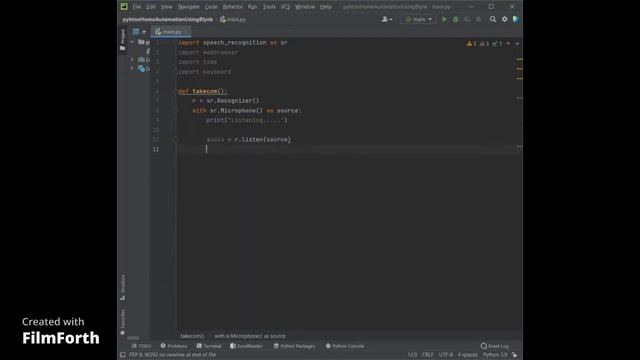This screenshot has width=640, height=360.
Task: Click the audio = r.listen(source) line
Action: click(249, 140)
